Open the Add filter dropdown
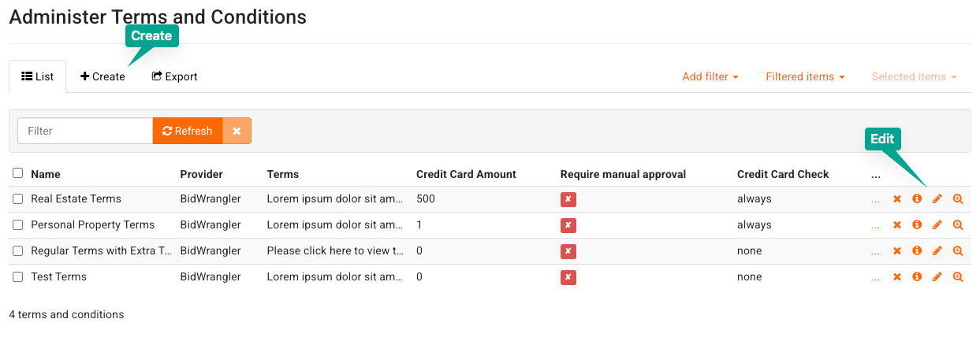The width and height of the screenshot is (980, 356). coord(710,77)
